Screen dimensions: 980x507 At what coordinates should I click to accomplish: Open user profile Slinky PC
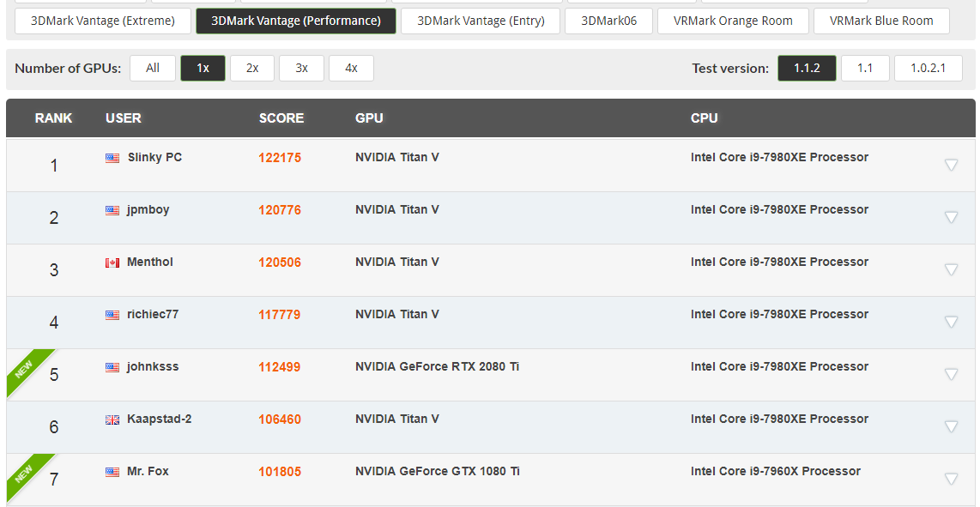[x=154, y=158]
